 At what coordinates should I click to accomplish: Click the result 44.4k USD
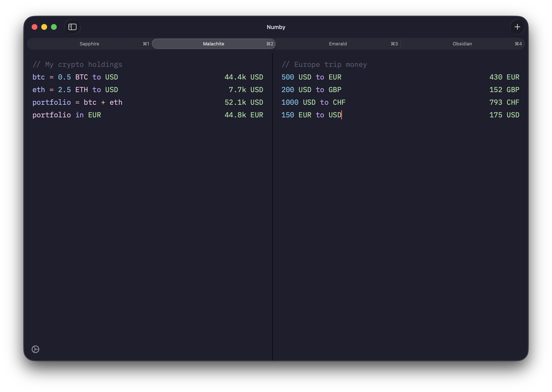[x=244, y=77]
